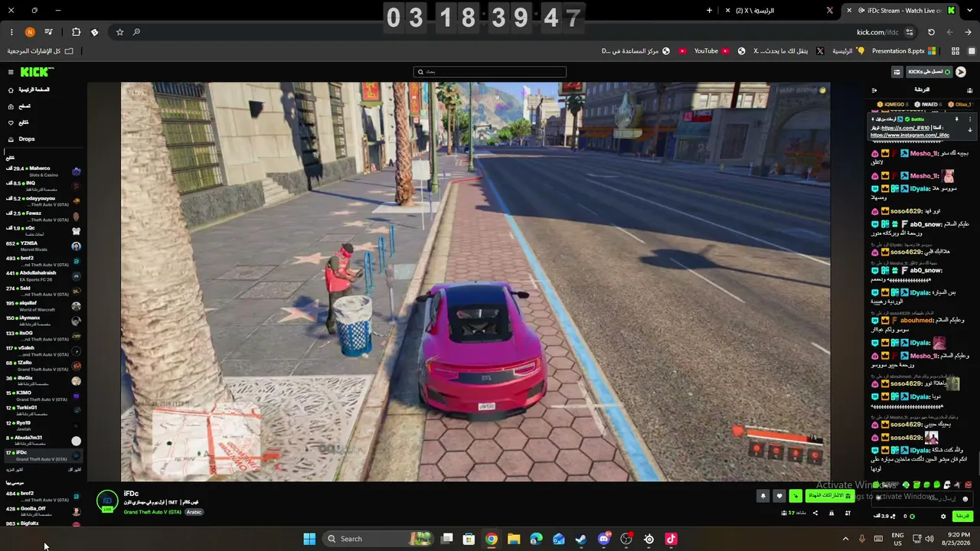Select the iFDc Stream Kick tab
This screenshot has width=980, height=551.
pos(902,11)
